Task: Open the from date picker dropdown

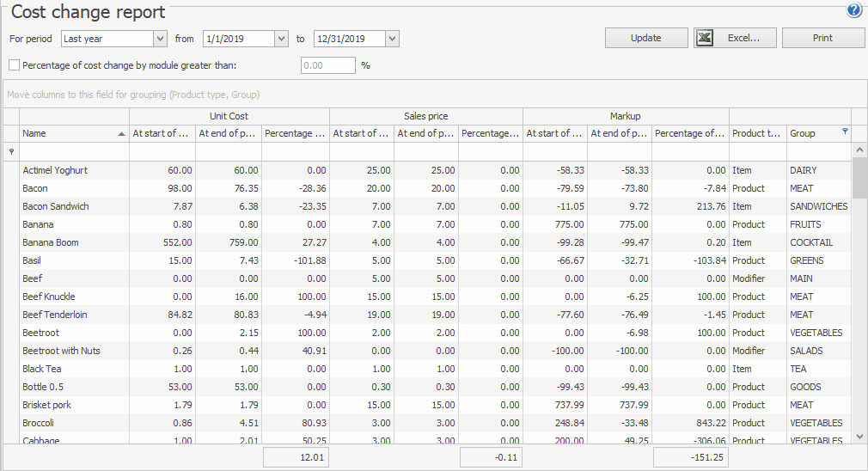Action: click(x=281, y=39)
